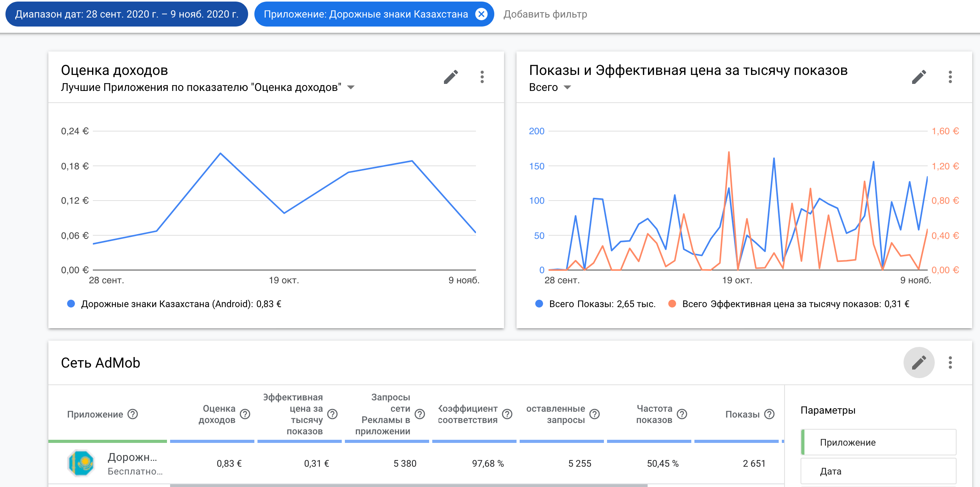The height and width of the screenshot is (487, 980).
Task: Click the table horizontal scrollbar
Action: pos(408,485)
